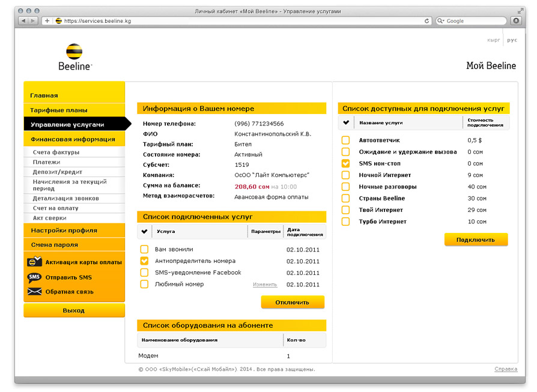Image resolution: width=537 pixels, height=392 pixels.
Task: Uncheck Антиопределитель номера checkbox
Action: tap(145, 261)
